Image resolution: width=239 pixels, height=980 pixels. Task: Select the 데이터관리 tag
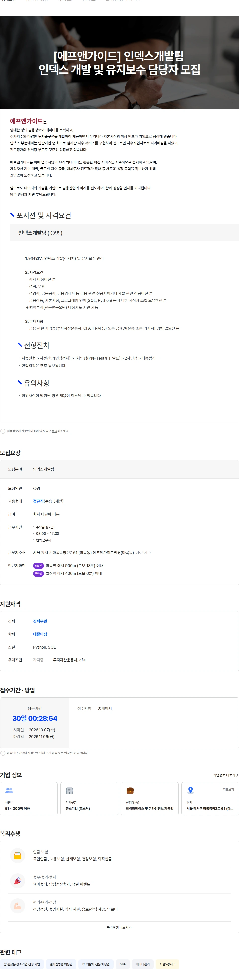tap(142, 964)
